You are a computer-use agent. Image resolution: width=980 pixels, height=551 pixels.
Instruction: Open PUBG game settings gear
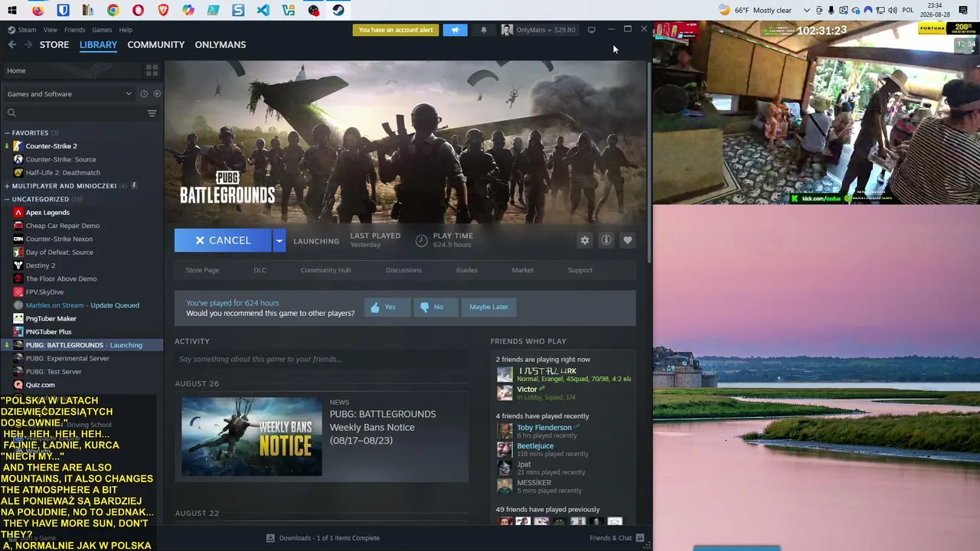[585, 240]
